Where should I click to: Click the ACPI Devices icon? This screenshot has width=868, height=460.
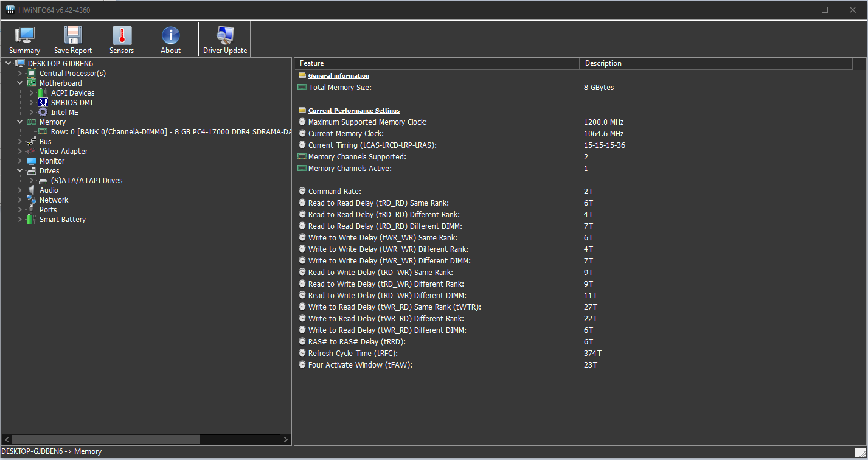point(43,92)
